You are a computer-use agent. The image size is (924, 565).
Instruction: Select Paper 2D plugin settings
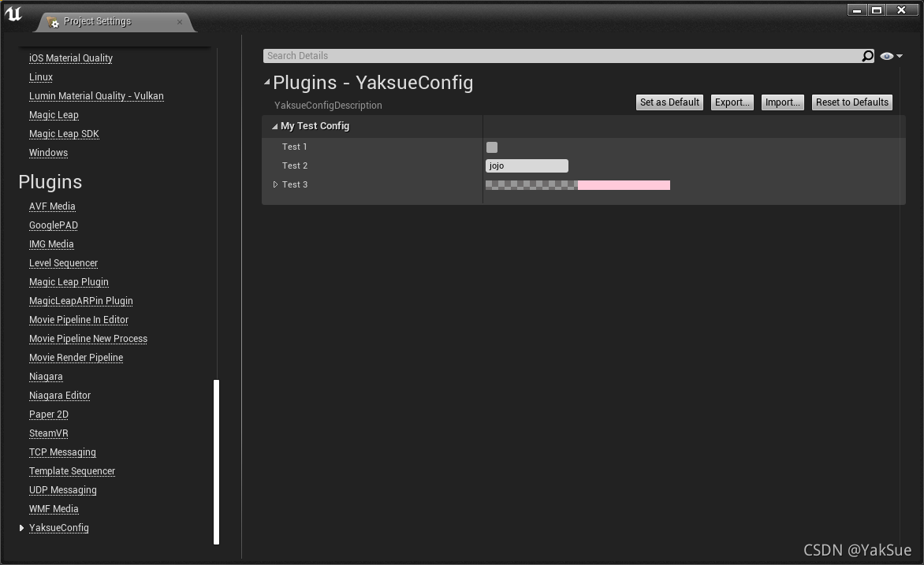point(49,414)
